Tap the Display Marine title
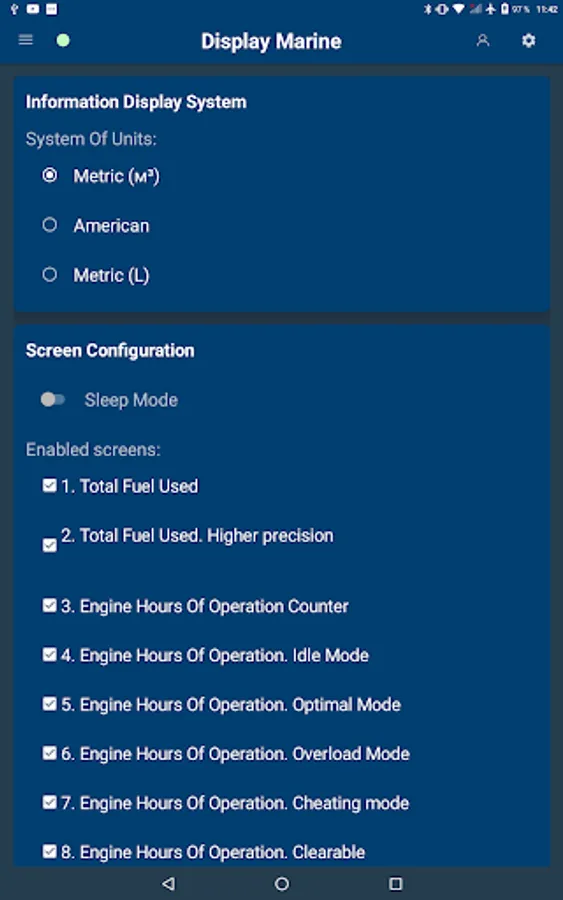The height and width of the screenshot is (900, 563). (x=271, y=41)
